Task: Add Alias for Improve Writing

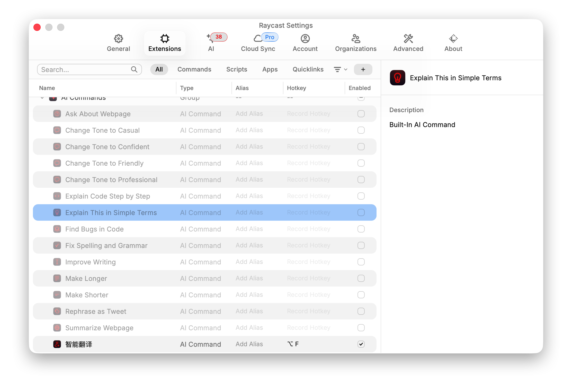Action: tap(249, 262)
